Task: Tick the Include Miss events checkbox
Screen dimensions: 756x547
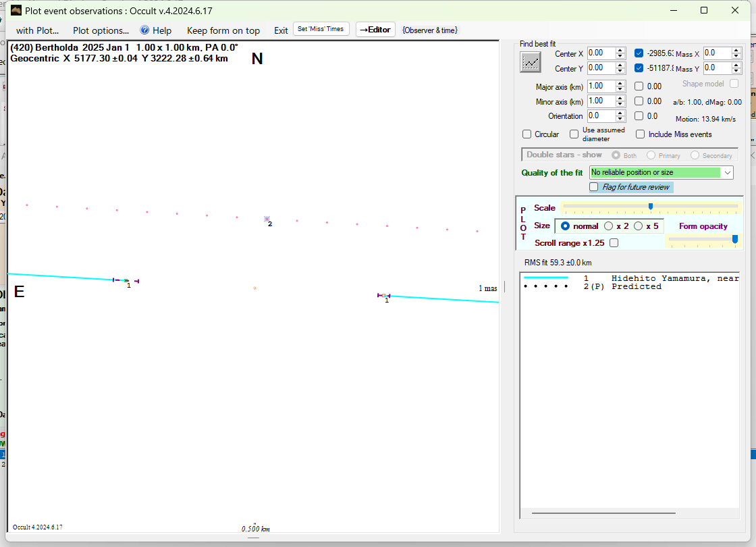Action: pos(640,134)
